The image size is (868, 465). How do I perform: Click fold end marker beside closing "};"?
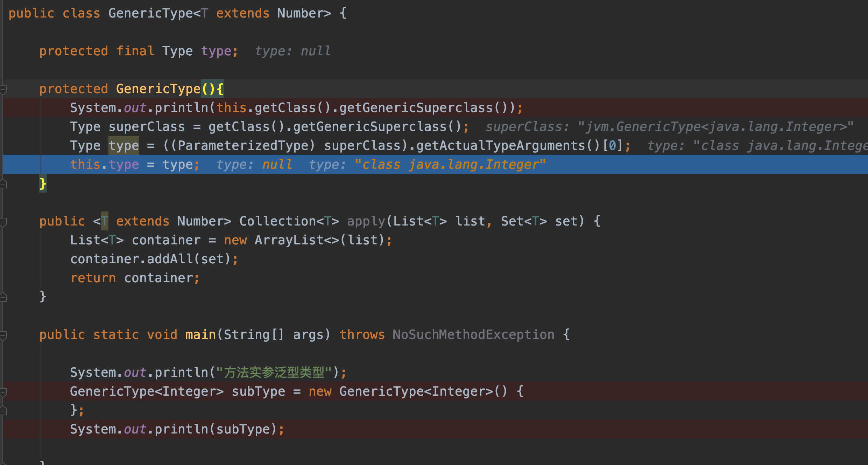click(x=3, y=410)
